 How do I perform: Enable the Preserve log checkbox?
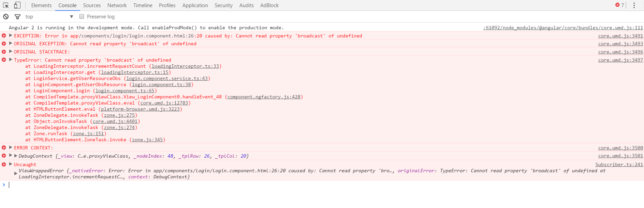(82, 16)
